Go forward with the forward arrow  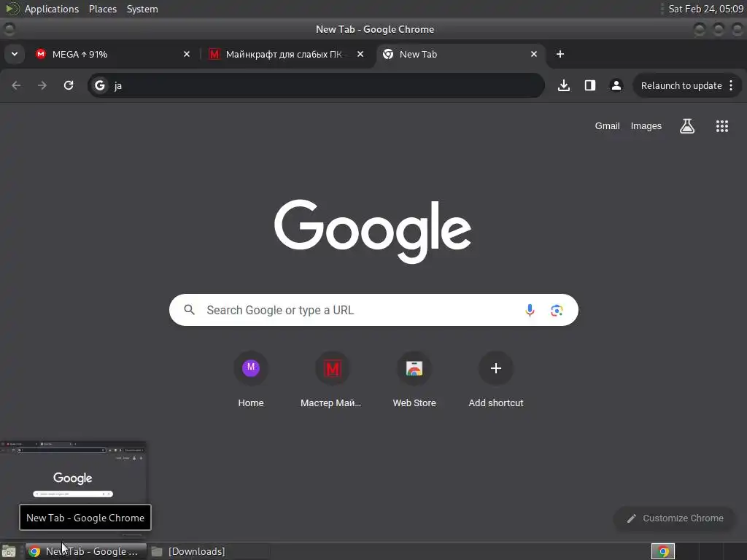[42, 85]
